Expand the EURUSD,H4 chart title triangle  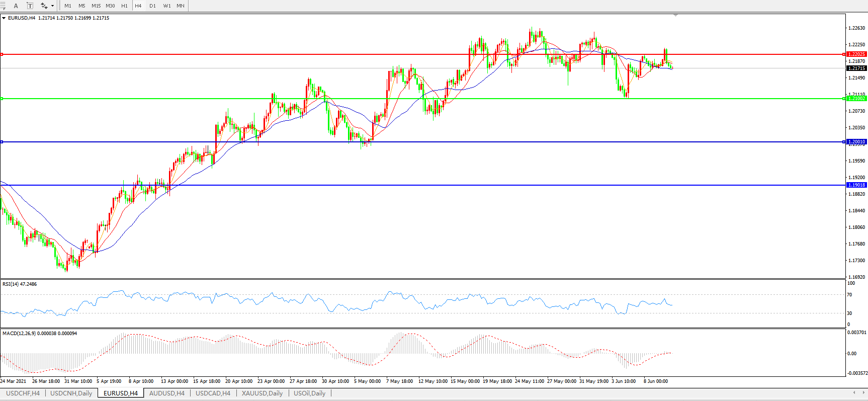tap(4, 18)
